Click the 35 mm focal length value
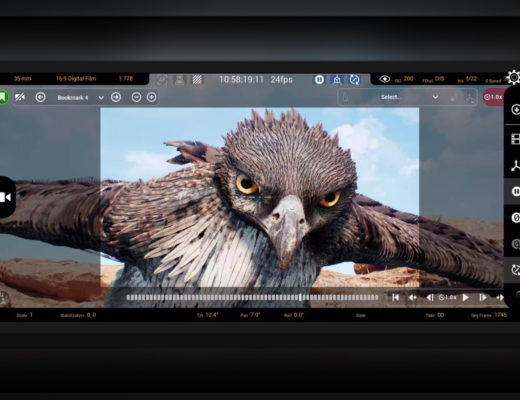Screen dimensions: 520x400 coord(22,79)
